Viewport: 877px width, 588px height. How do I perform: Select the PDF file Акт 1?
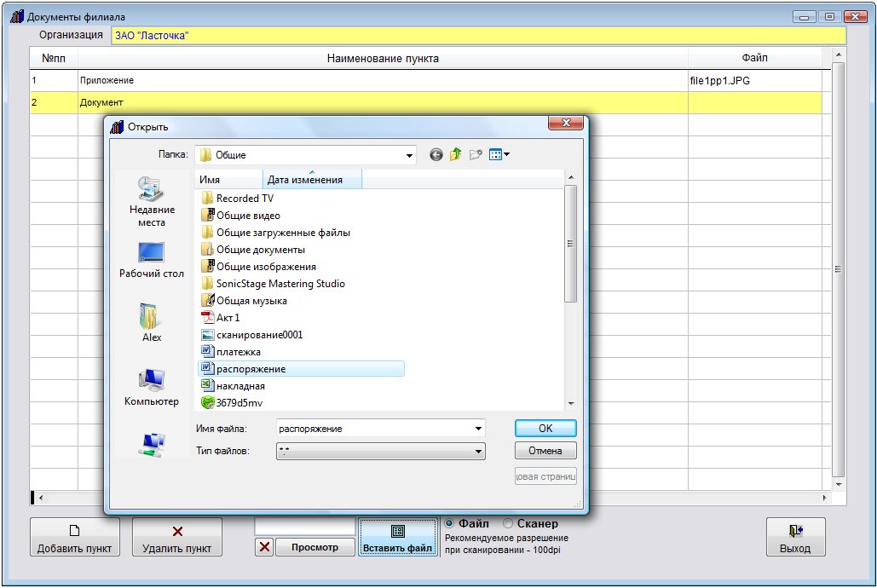[228, 318]
